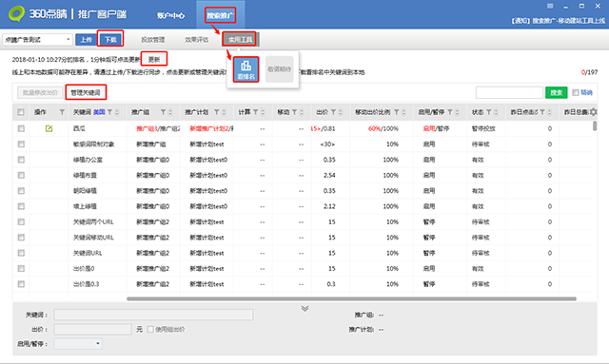
Task: Check the box for the 朝阳绿植 row
Action: click(x=21, y=190)
